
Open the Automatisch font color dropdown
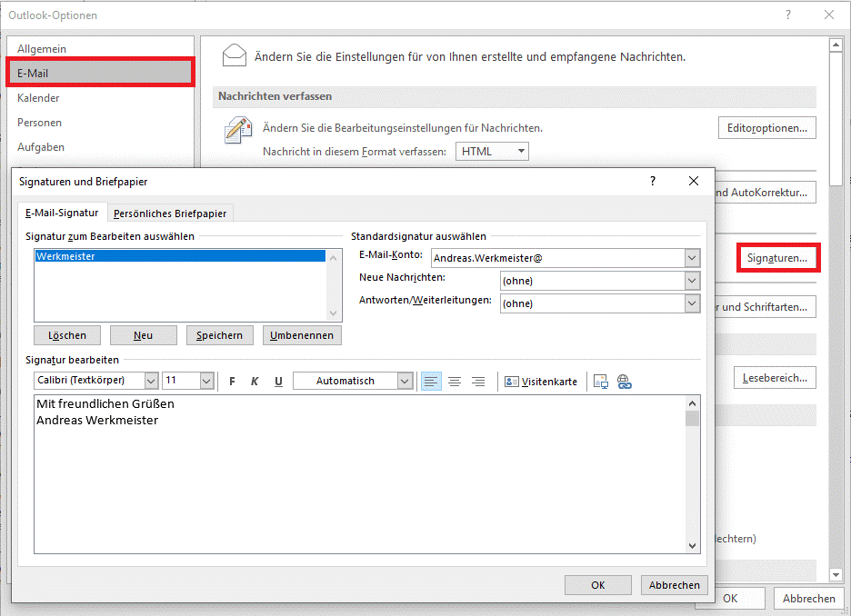[x=405, y=381]
